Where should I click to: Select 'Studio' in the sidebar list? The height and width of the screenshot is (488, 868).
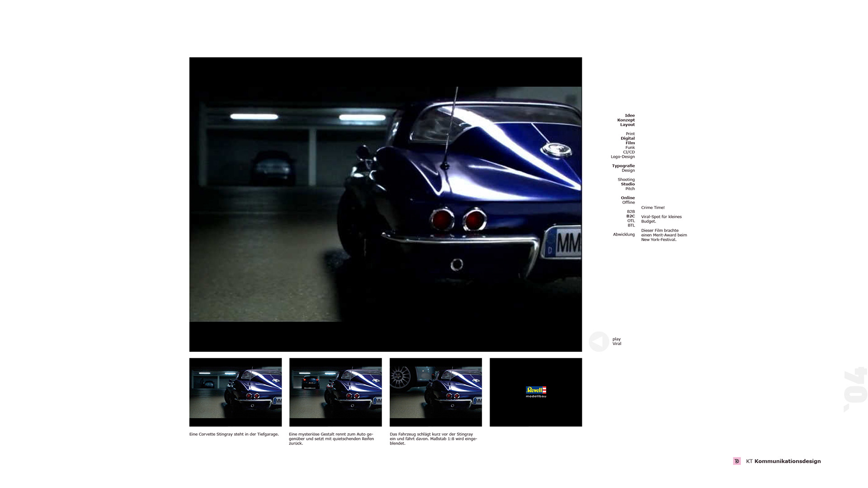tap(627, 184)
